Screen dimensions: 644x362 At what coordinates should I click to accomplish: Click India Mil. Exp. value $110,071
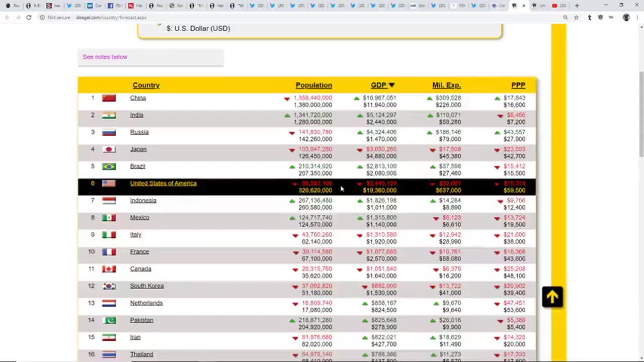(448, 115)
